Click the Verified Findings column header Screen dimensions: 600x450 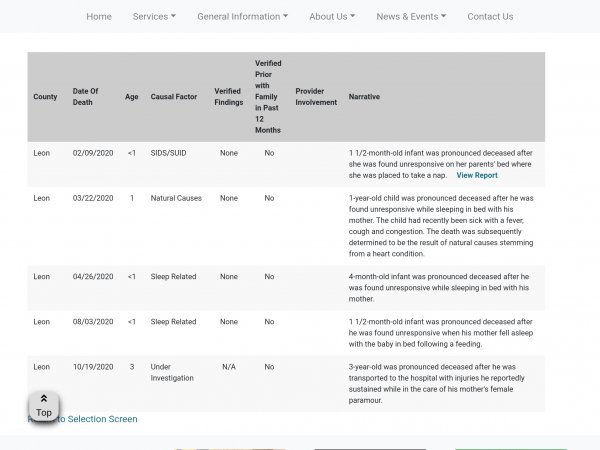tap(228, 97)
